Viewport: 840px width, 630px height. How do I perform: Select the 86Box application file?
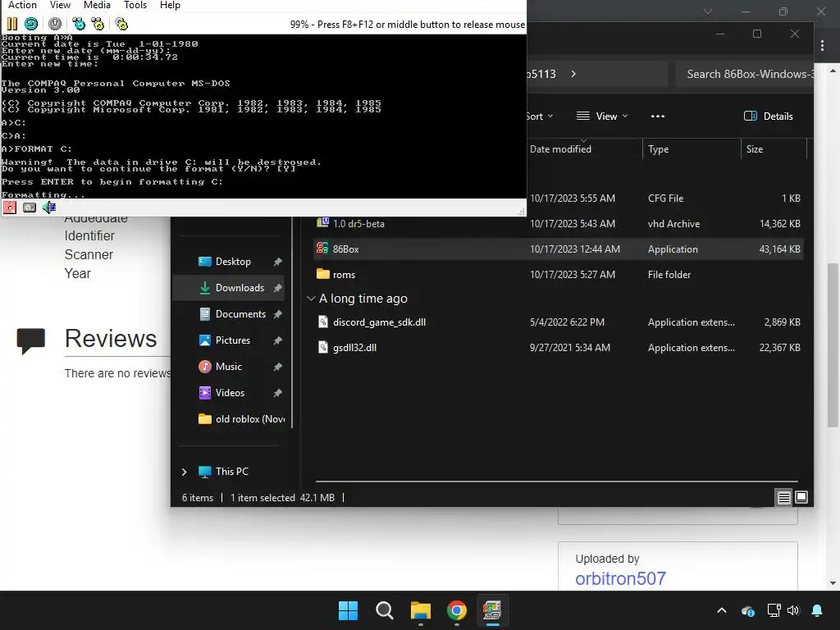[557, 249]
